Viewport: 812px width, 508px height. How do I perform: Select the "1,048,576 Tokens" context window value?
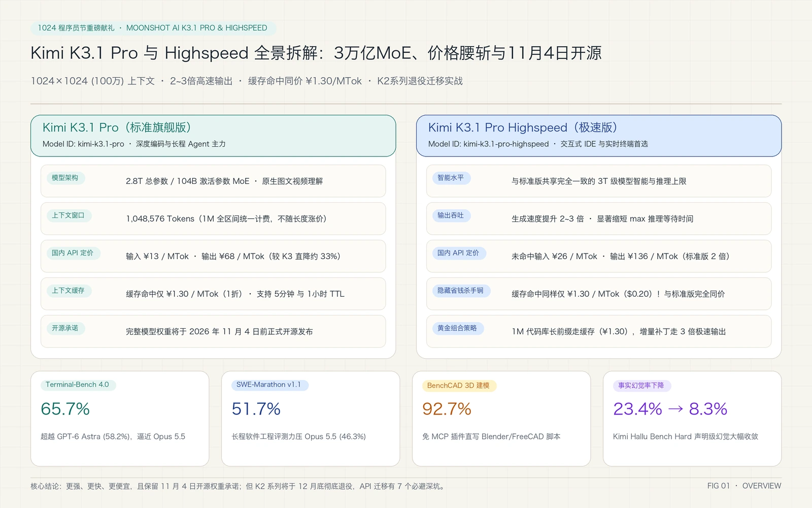click(x=160, y=219)
